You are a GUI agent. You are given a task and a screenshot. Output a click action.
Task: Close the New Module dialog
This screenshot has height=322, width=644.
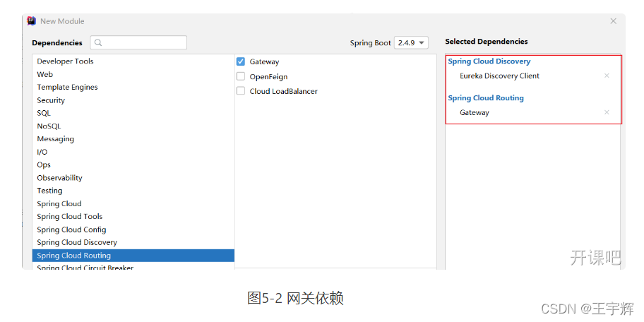click(613, 21)
